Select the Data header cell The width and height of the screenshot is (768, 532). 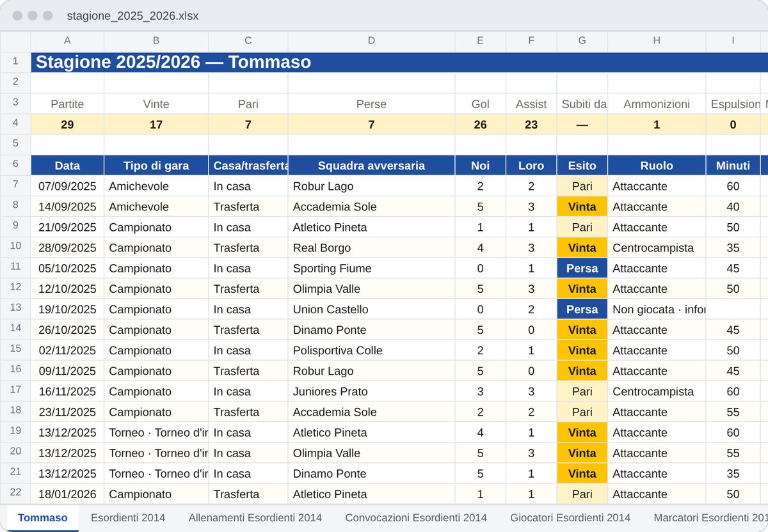(x=67, y=166)
